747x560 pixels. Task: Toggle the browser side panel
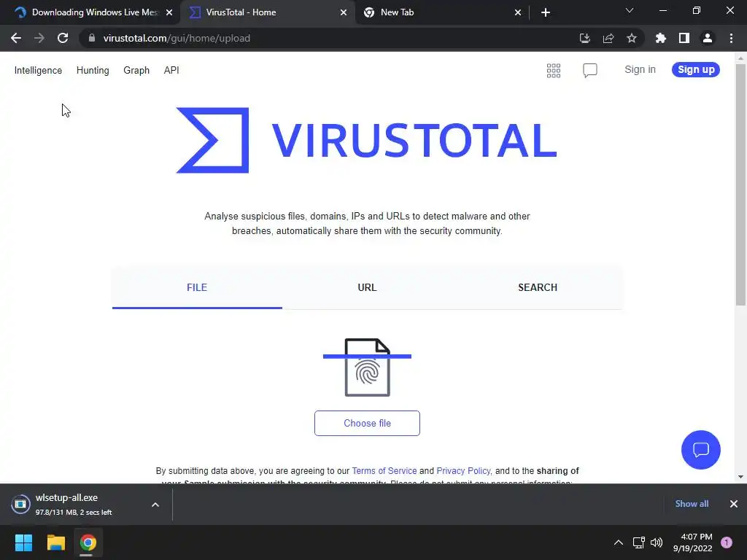(x=684, y=38)
